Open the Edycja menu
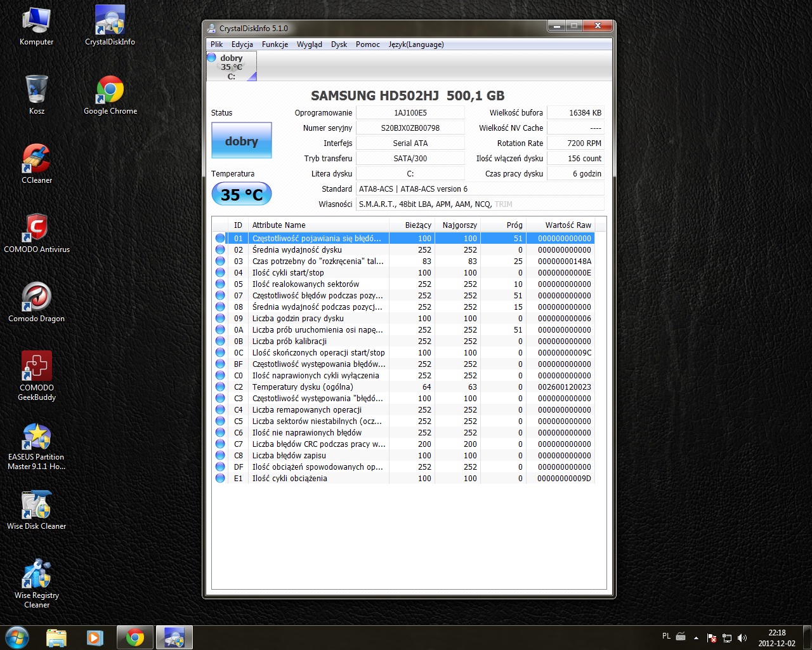The width and height of the screenshot is (812, 650). pos(242,44)
